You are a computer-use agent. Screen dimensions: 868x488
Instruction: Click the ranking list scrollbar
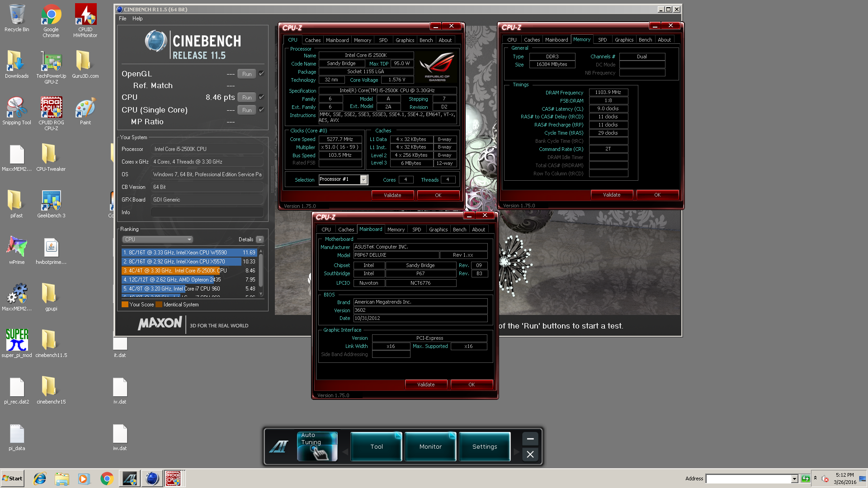(261, 272)
